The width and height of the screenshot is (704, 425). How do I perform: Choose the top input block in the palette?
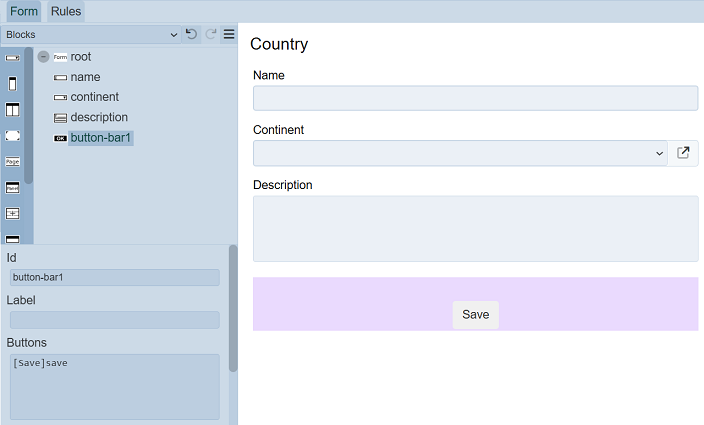point(13,58)
